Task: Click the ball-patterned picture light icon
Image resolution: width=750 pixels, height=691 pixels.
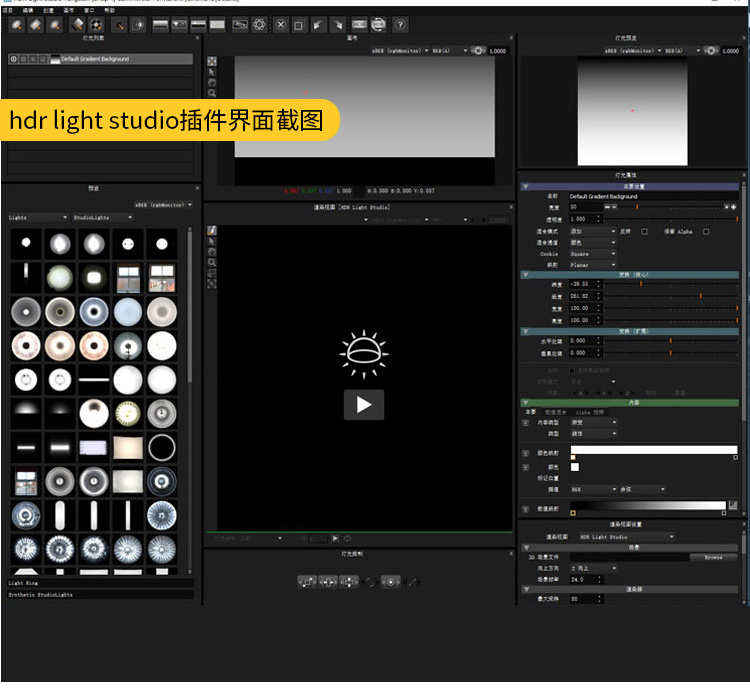Action: point(96,24)
